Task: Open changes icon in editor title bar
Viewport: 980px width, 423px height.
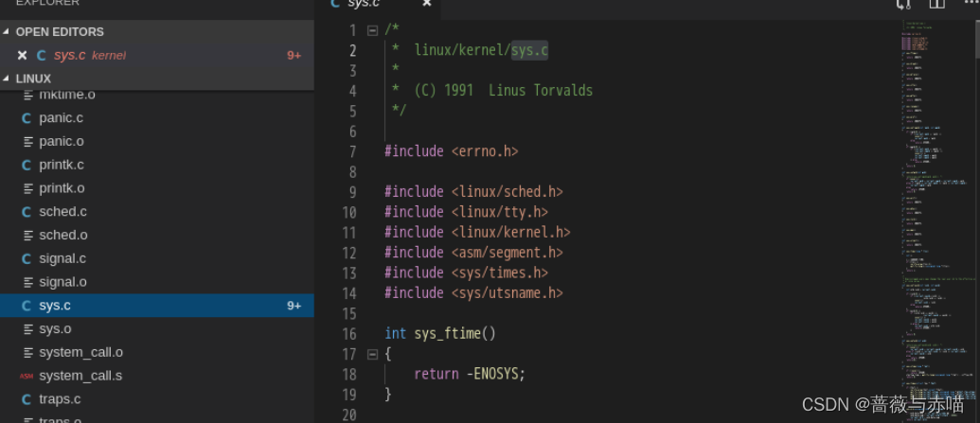Action: [903, 4]
